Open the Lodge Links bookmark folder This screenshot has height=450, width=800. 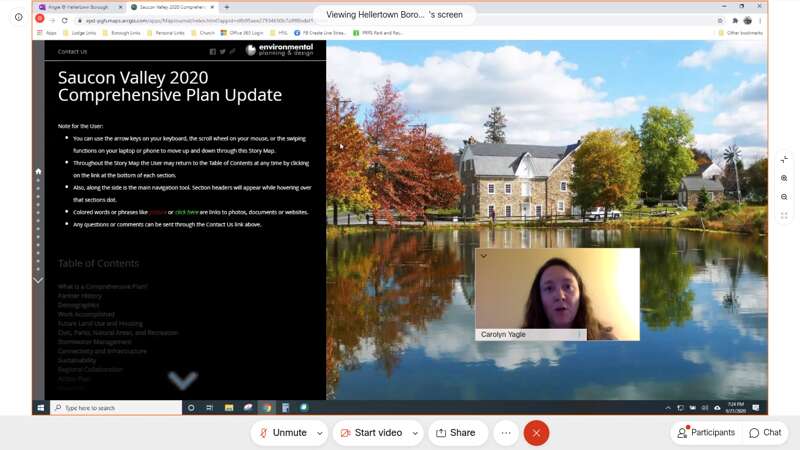[79, 33]
